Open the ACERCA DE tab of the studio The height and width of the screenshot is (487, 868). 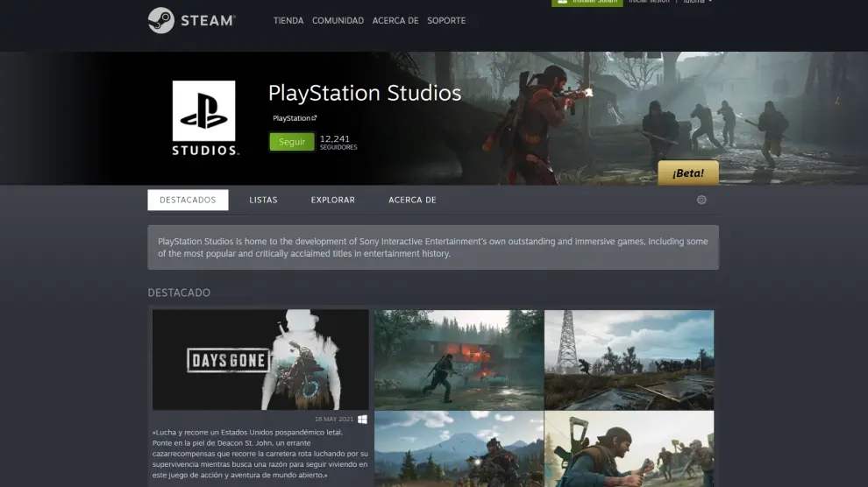pyautogui.click(x=412, y=200)
